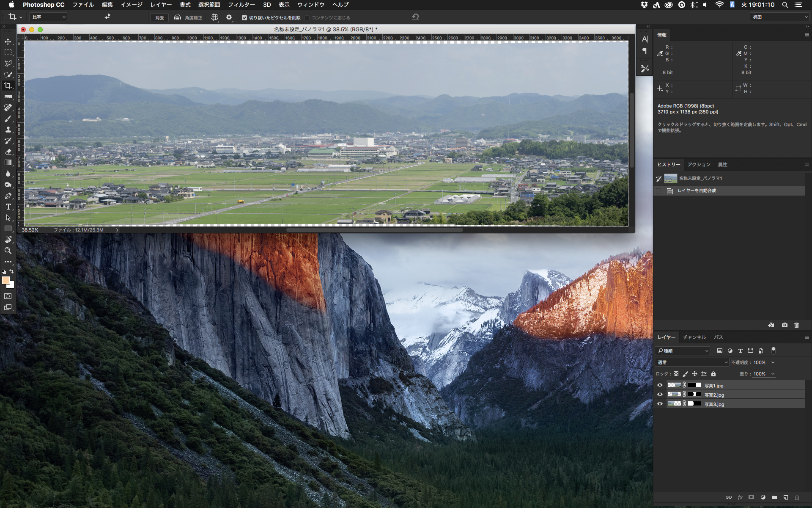This screenshot has width=812, height=508.
Task: Select the Ruler tool
Action: 8,97
